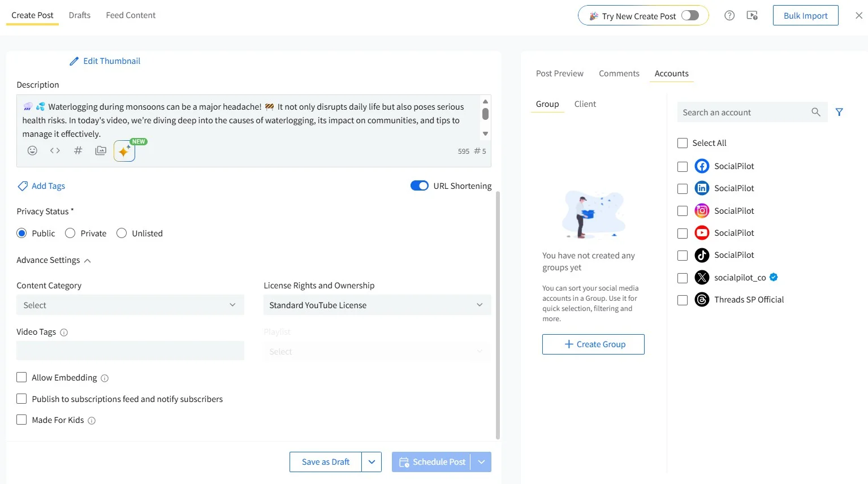Click the Save as Draft button

(326, 462)
